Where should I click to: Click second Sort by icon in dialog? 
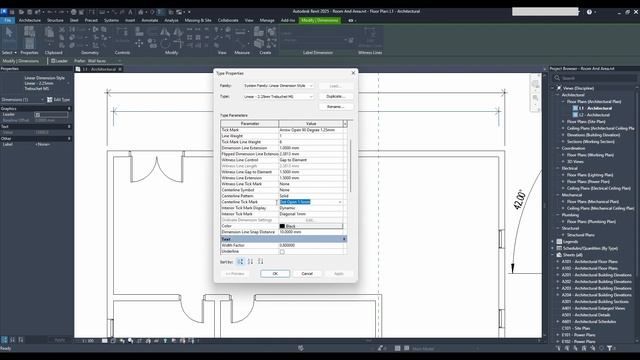pos(250,262)
